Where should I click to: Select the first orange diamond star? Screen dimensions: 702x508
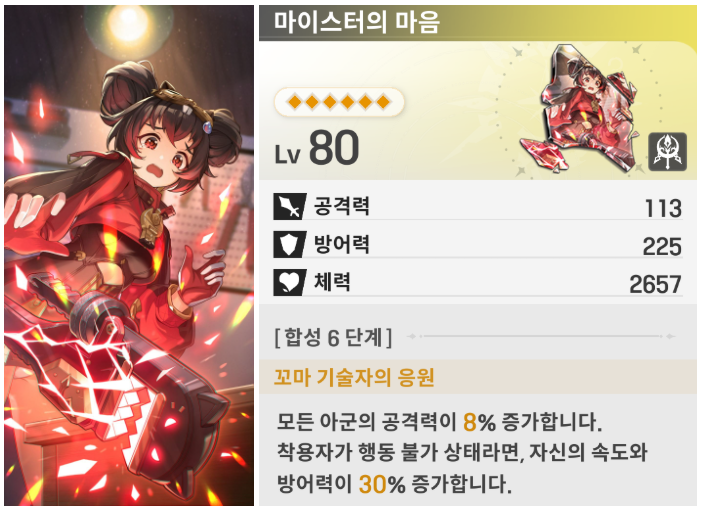pos(295,102)
